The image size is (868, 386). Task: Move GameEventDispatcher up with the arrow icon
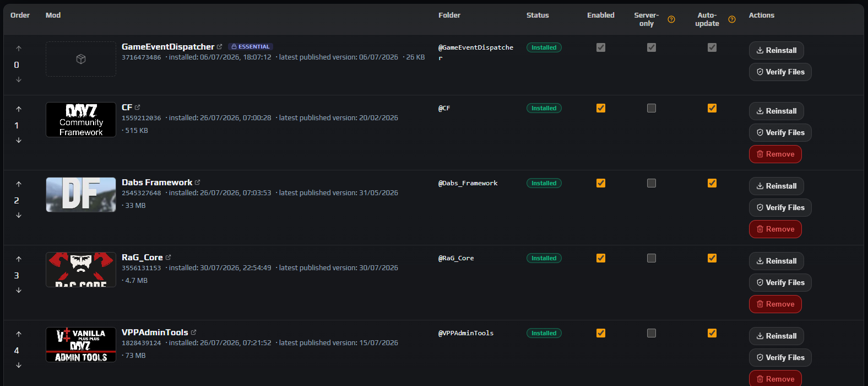coord(19,49)
